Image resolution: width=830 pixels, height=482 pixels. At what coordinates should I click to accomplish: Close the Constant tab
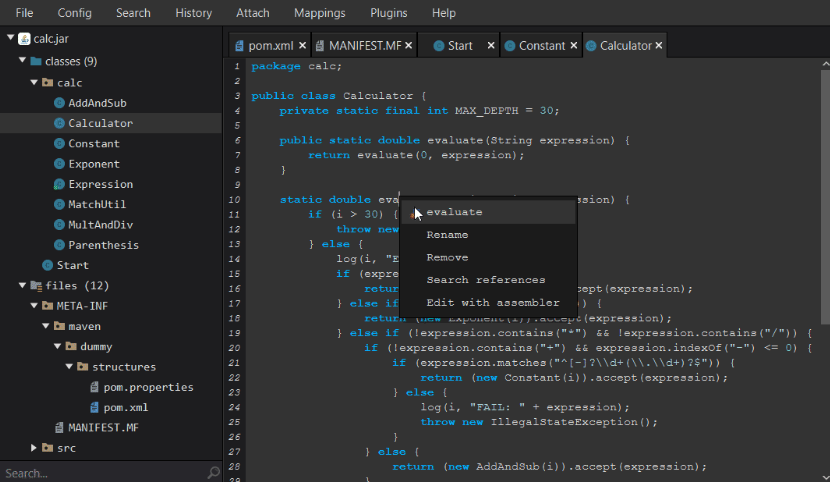pyautogui.click(x=575, y=46)
